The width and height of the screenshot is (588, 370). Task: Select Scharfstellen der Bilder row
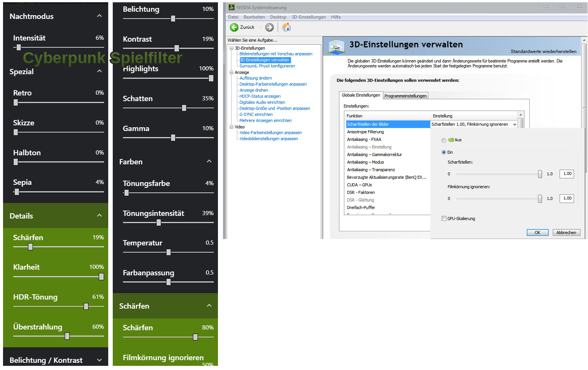pos(388,124)
